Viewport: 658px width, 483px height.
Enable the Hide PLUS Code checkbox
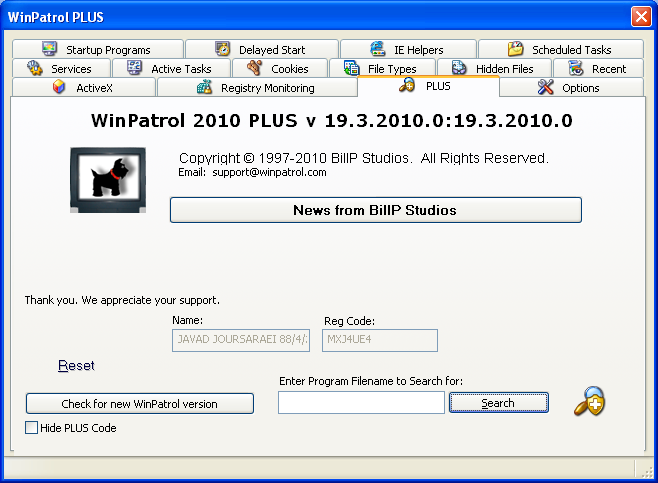pyautogui.click(x=31, y=428)
